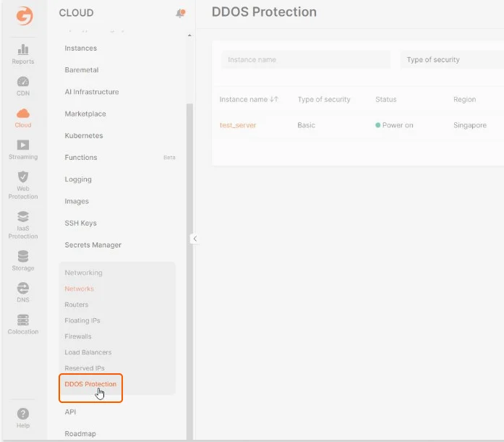Image resolution: width=504 pixels, height=442 pixels.
Task: Open API menu item
Action: pyautogui.click(x=70, y=412)
